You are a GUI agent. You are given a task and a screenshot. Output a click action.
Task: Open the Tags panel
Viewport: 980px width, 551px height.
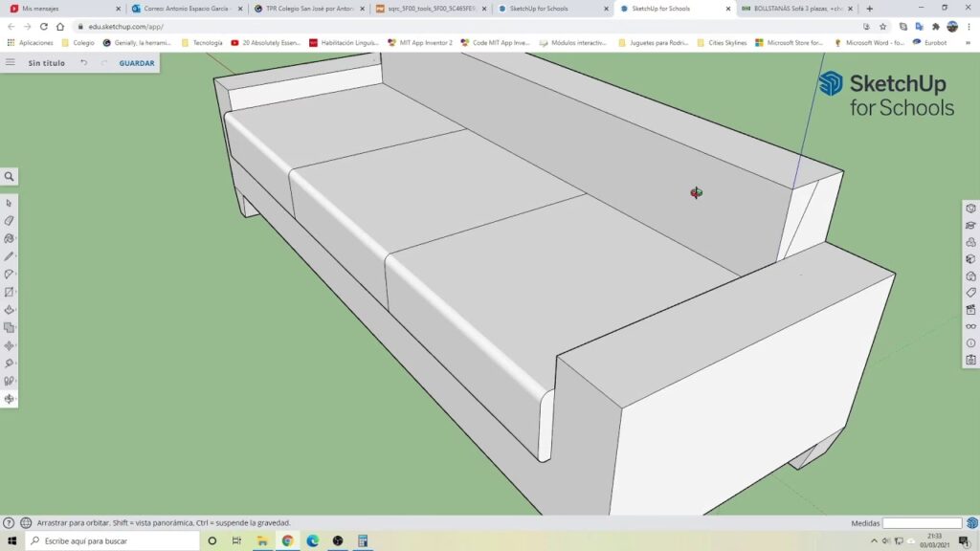click(970, 293)
